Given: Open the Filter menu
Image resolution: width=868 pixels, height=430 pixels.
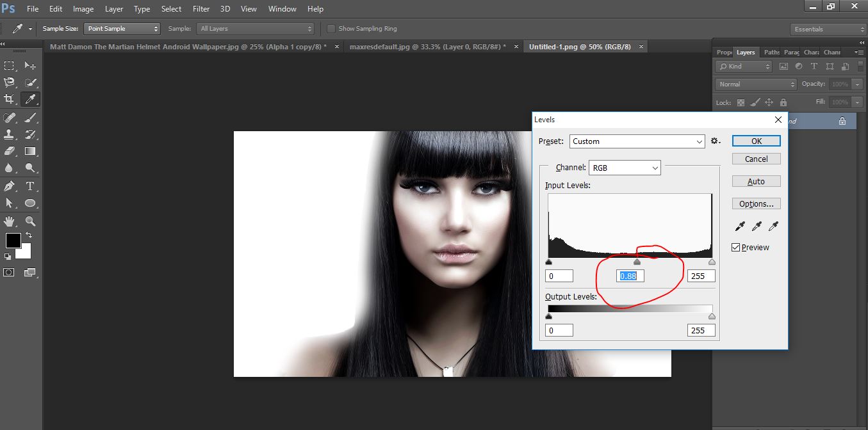Looking at the screenshot, I should [x=201, y=9].
